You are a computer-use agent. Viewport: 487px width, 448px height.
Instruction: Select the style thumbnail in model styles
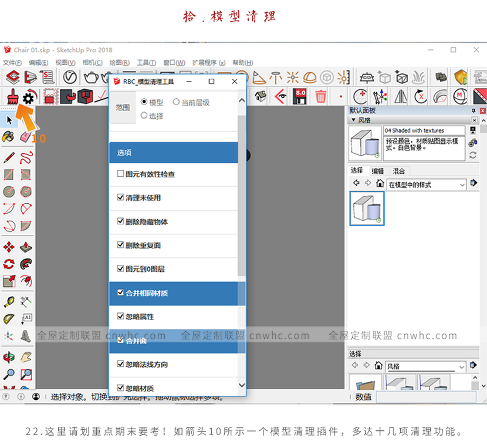tap(367, 208)
